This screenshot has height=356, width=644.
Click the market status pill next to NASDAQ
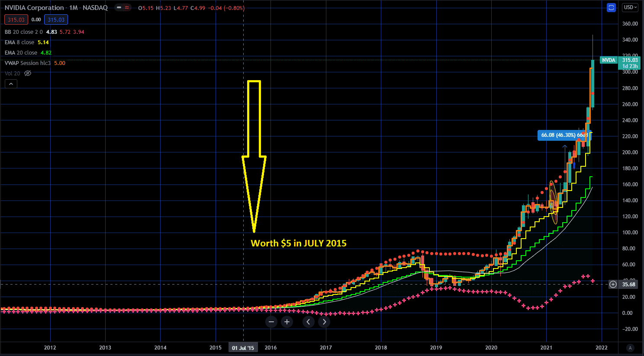(124, 8)
